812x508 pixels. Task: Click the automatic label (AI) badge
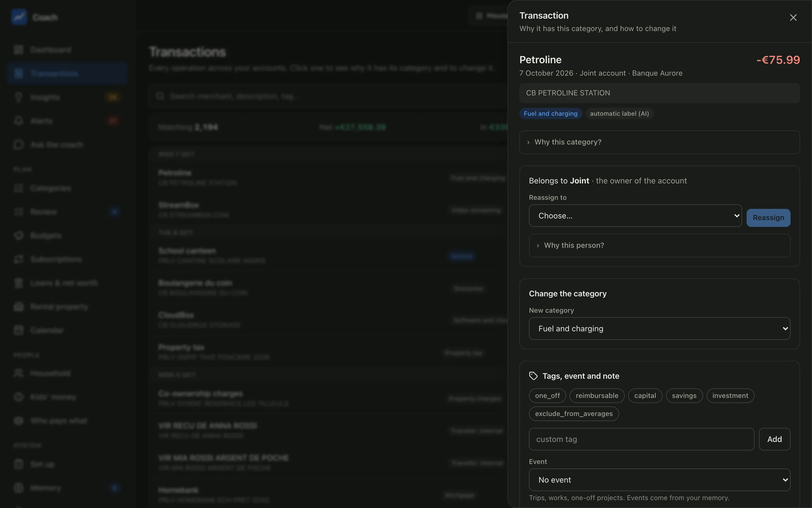619,113
